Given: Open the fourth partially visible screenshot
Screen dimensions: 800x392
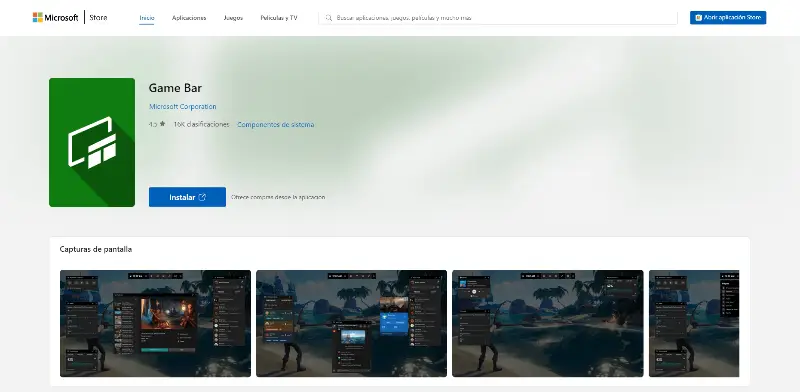Looking at the screenshot, I should [x=694, y=323].
